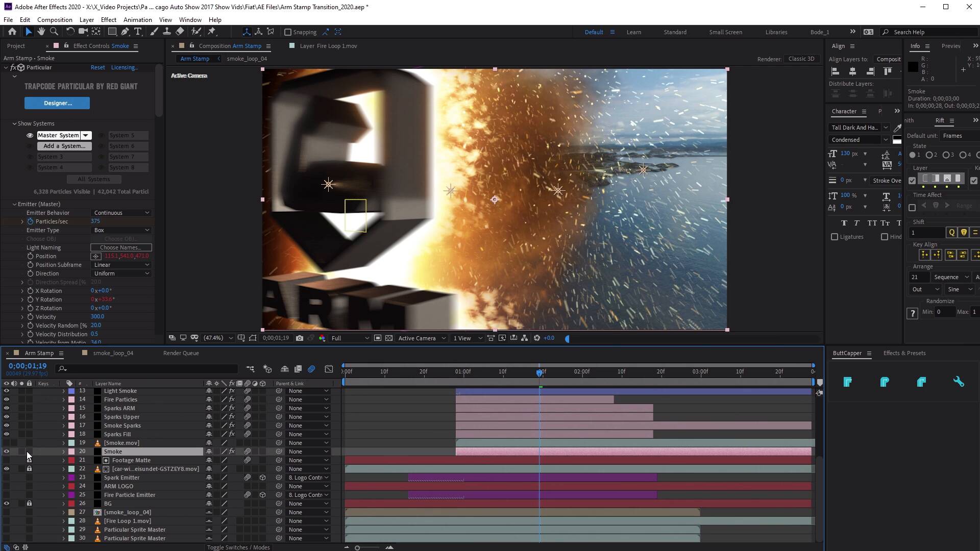The height and width of the screenshot is (551, 980).
Task: Open the Effect menu in menu bar
Action: coord(108,19)
